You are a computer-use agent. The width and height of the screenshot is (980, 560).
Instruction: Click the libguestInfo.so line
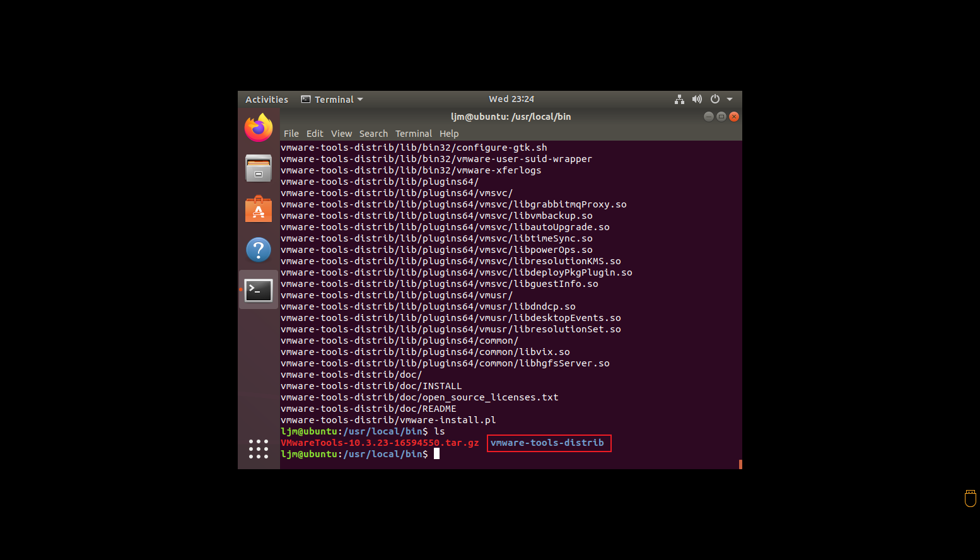pos(439,284)
